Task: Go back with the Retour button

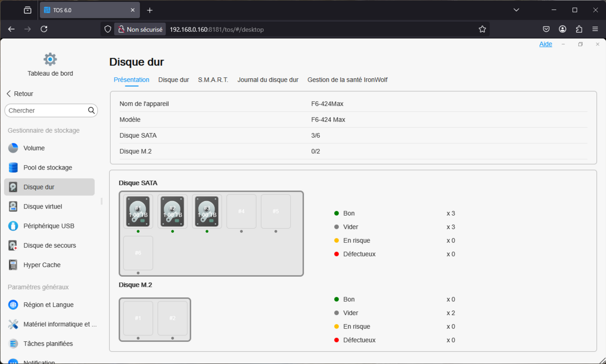Action: 20,94
